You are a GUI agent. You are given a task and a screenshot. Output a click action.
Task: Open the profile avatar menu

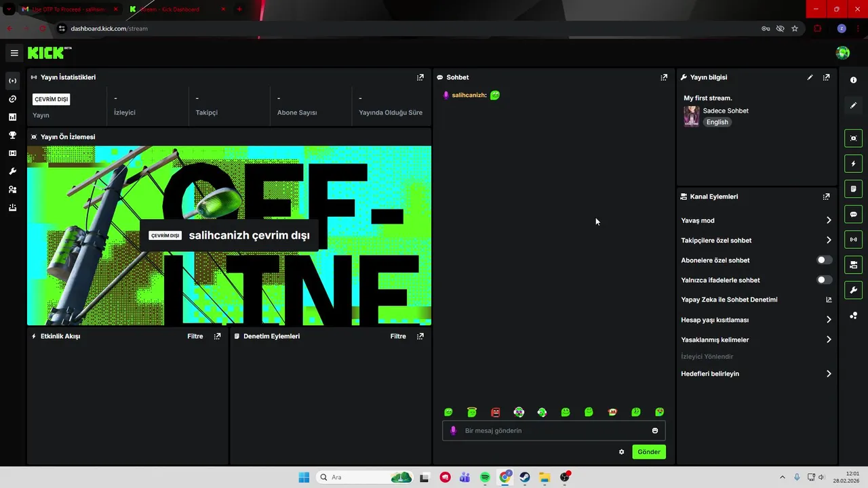coord(842,53)
